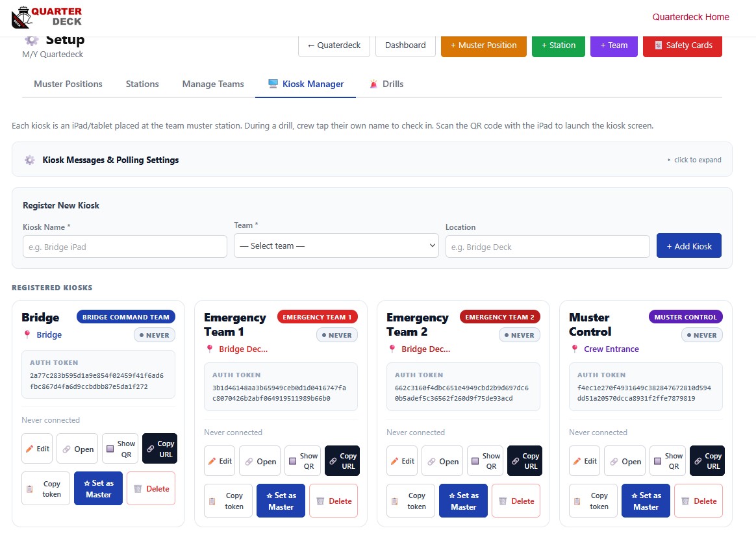Expand Kiosk Messages & Polling Settings
Viewport: 756px width, 550px height.
[372, 160]
